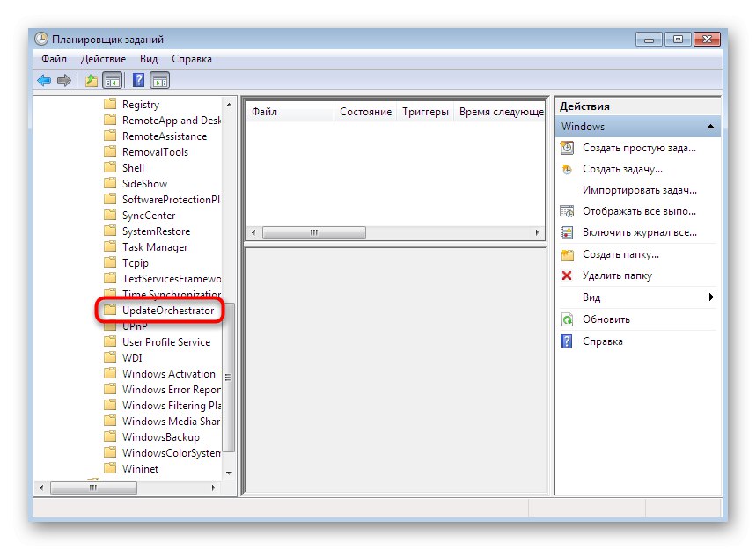
Task: Open the Вид submenu arrow in Действия pane
Action: [x=711, y=297]
